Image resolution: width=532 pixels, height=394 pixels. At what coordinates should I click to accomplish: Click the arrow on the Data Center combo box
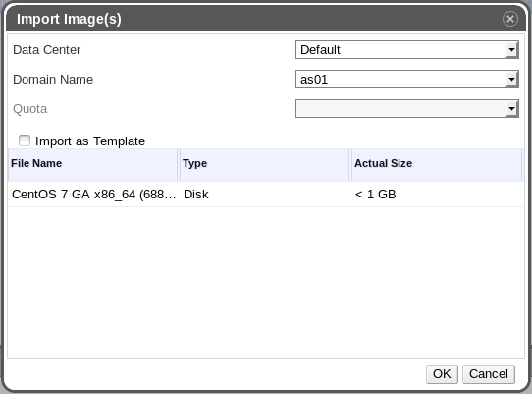click(511, 50)
